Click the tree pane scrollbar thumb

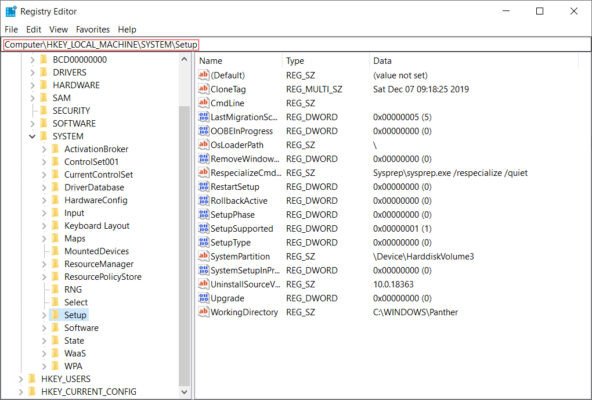[x=184, y=246]
